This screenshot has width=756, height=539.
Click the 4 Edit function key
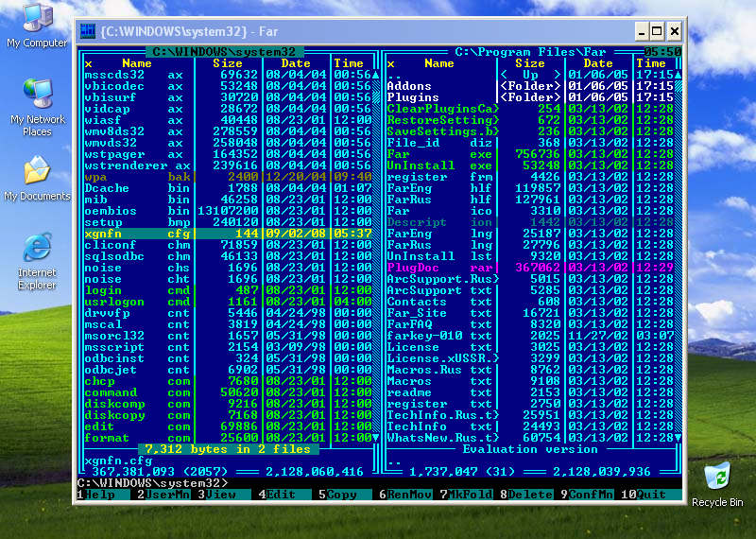tap(284, 495)
